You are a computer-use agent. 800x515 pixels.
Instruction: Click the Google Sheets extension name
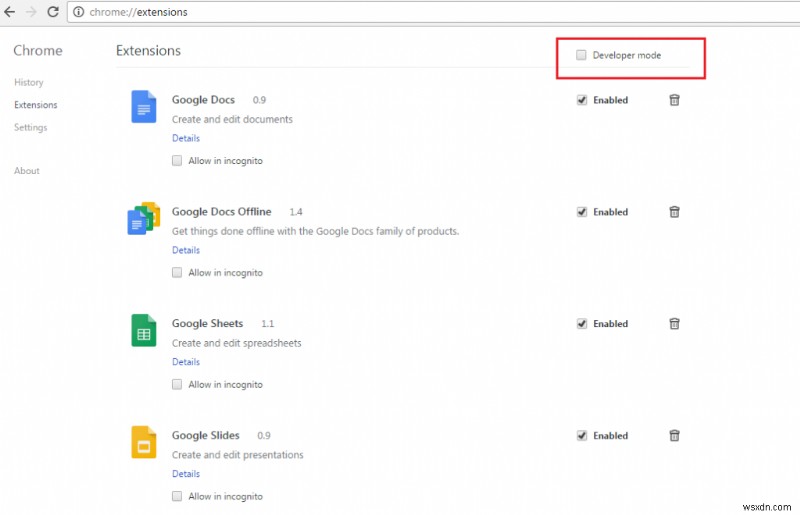207,323
